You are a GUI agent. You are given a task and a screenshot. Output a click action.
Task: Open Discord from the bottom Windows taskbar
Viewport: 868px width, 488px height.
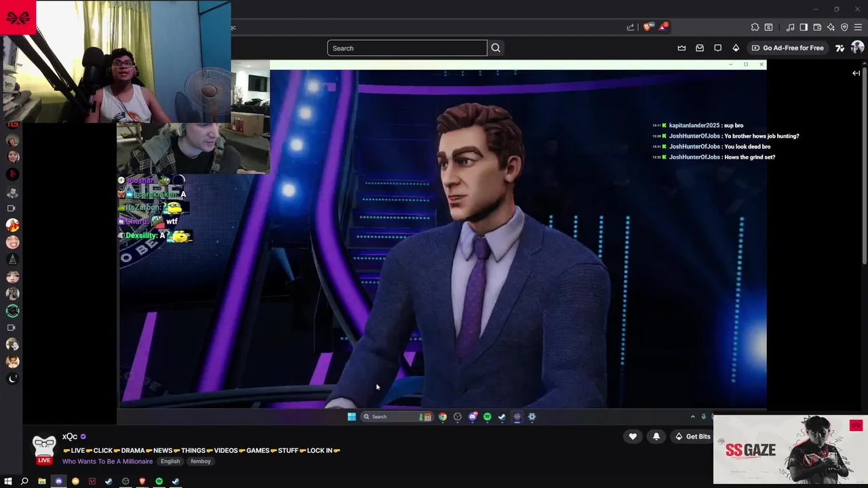[x=58, y=481]
